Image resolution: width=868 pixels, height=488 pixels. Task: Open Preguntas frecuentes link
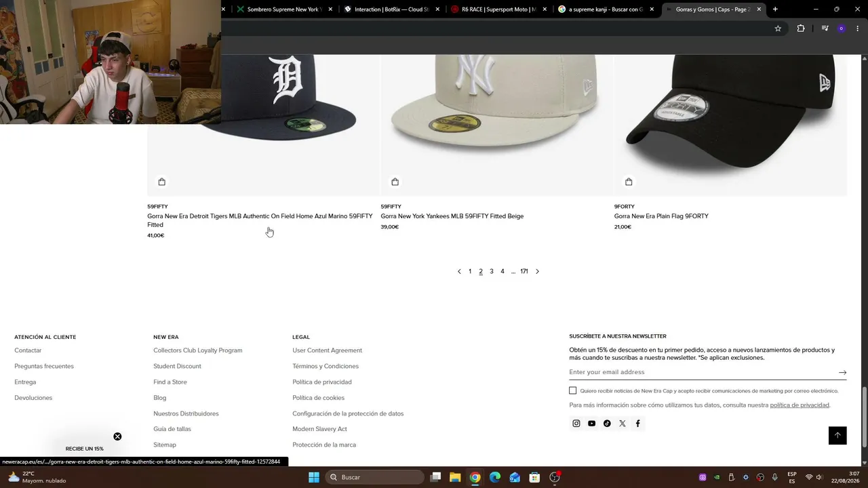coord(44,366)
